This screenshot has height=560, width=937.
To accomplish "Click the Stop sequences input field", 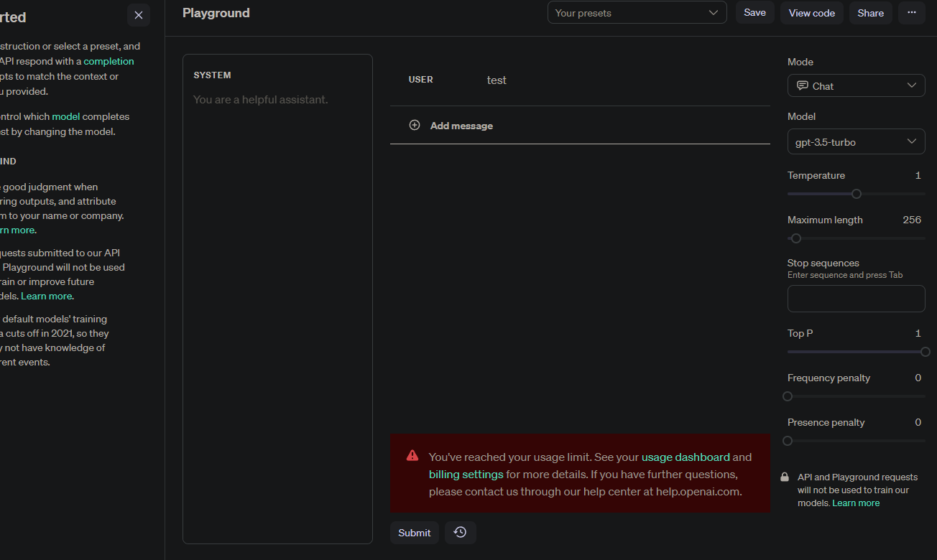I will pyautogui.click(x=856, y=299).
